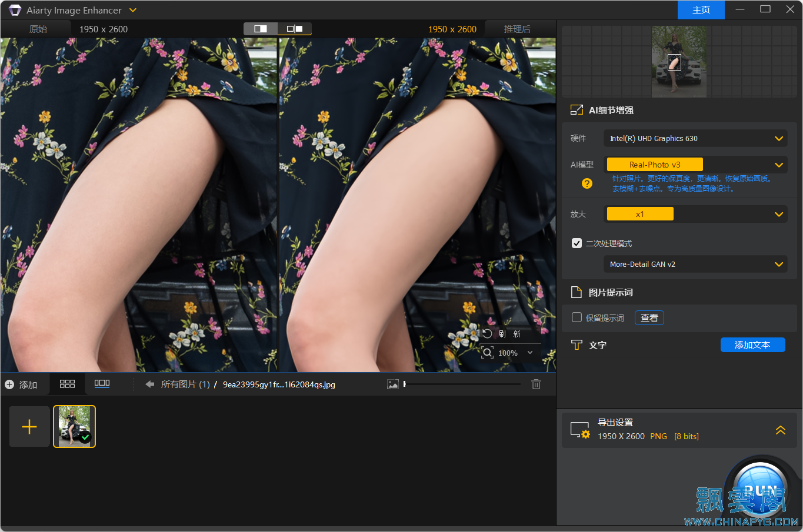Click the 导出设置 export settings icon

pos(580,430)
